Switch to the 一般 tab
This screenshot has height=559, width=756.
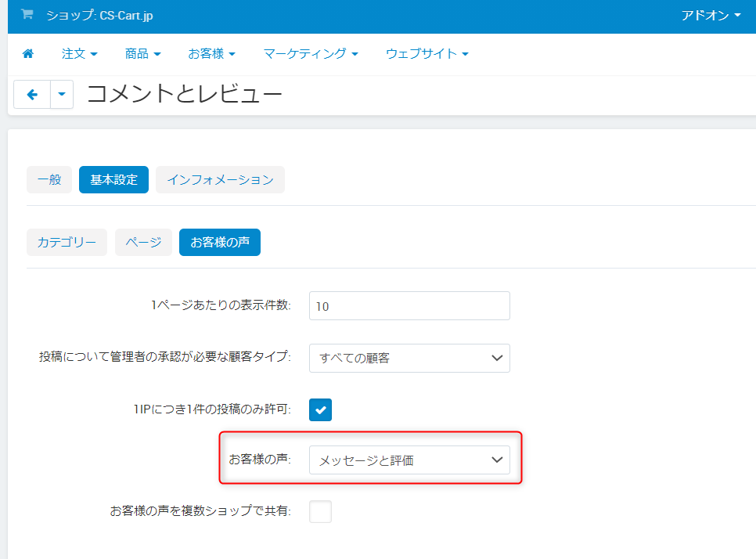[49, 179]
